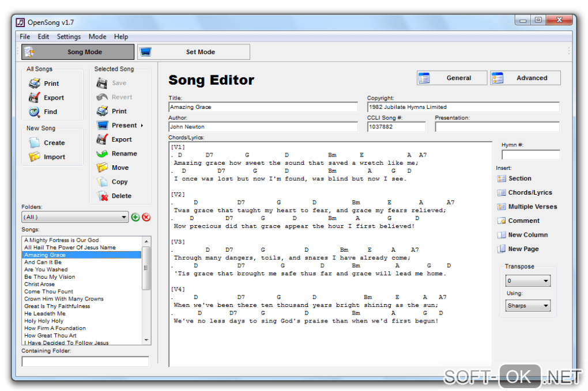Export the selected song
This screenshot has height=391, width=588.
click(114, 139)
